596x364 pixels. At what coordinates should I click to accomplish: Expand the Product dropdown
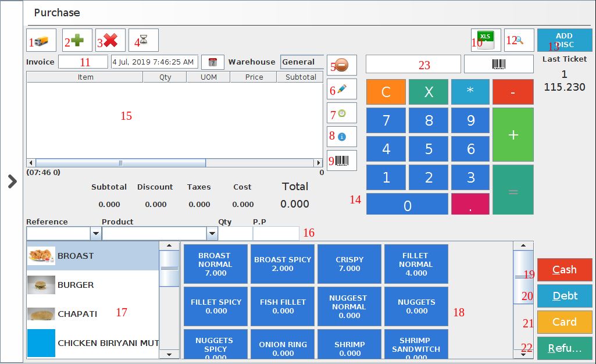(212, 234)
